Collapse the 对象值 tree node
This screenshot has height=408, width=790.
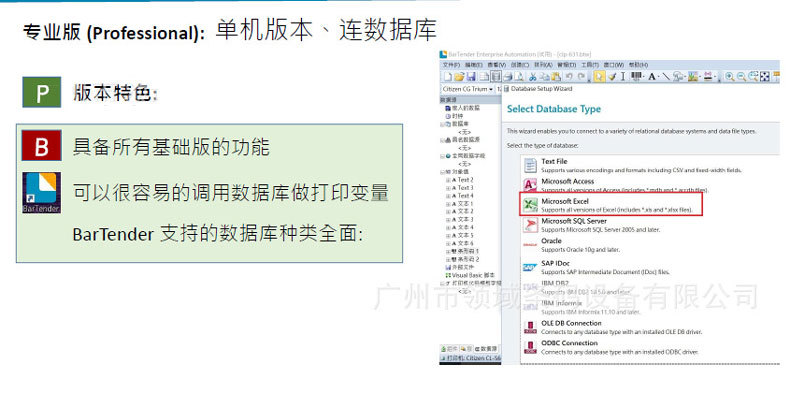[442, 172]
